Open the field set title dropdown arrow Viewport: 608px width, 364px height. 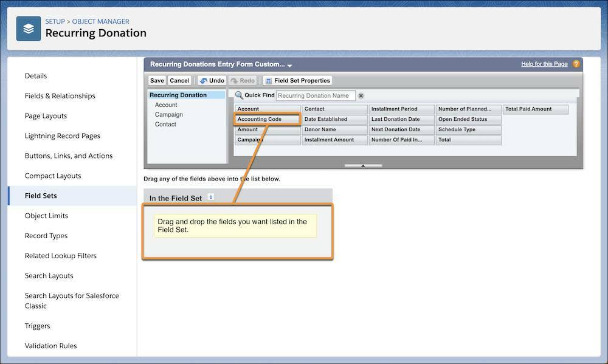pos(289,66)
